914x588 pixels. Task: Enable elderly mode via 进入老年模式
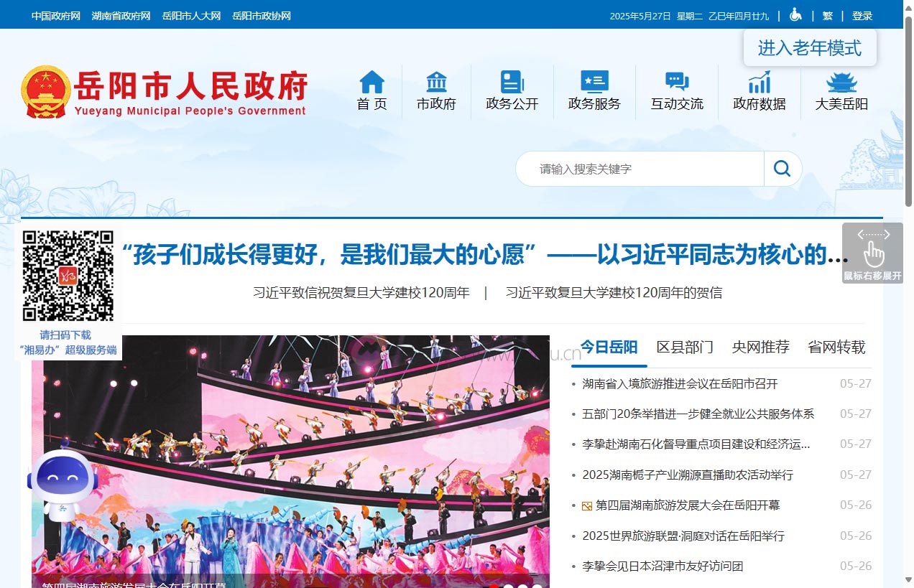tap(810, 47)
